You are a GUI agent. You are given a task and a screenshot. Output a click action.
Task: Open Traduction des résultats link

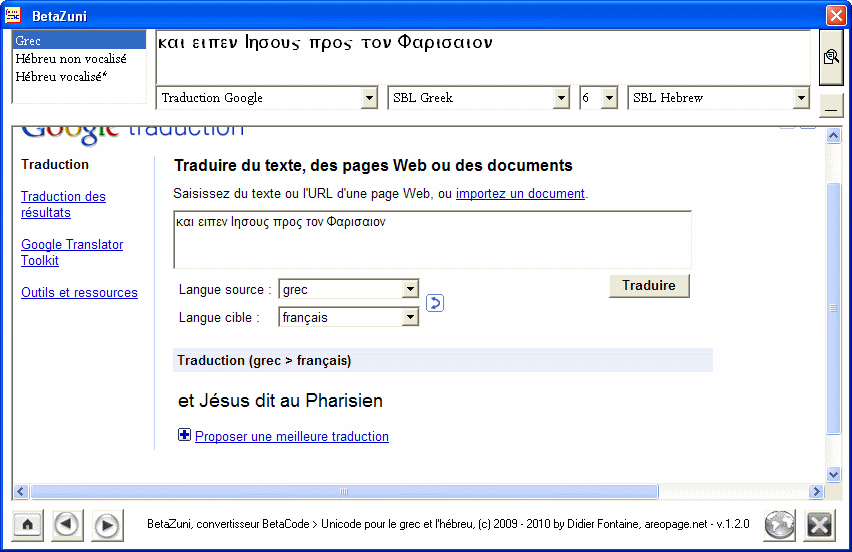(x=63, y=204)
